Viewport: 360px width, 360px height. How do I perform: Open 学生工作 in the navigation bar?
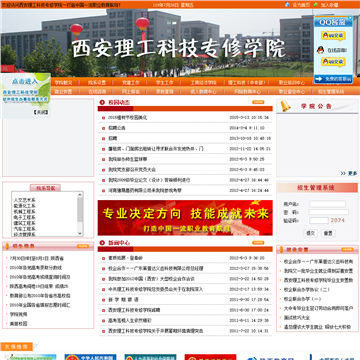click(x=165, y=83)
